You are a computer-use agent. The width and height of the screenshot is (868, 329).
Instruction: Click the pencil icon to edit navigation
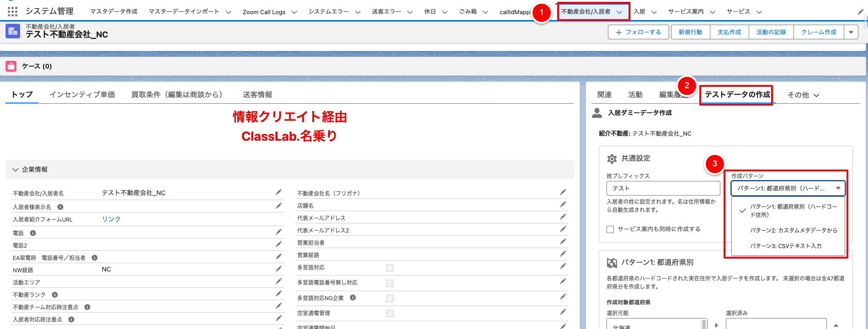860,12
